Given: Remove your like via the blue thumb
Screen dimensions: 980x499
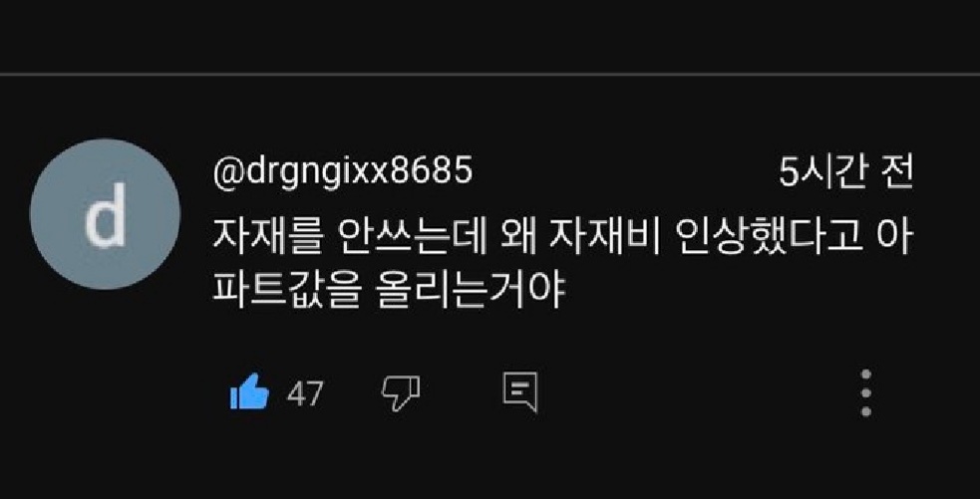Looking at the screenshot, I should pos(249,391).
